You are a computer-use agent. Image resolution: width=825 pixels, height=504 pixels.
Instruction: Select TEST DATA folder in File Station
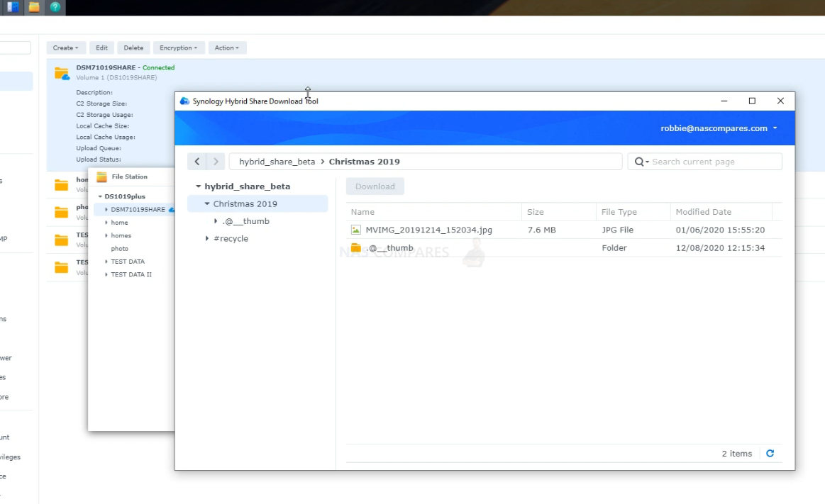click(x=128, y=262)
